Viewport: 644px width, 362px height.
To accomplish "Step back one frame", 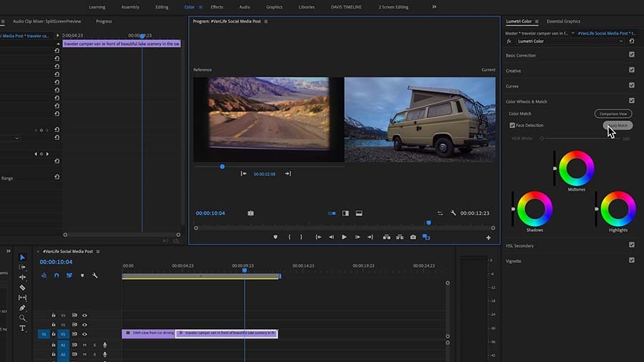I will [331, 238].
